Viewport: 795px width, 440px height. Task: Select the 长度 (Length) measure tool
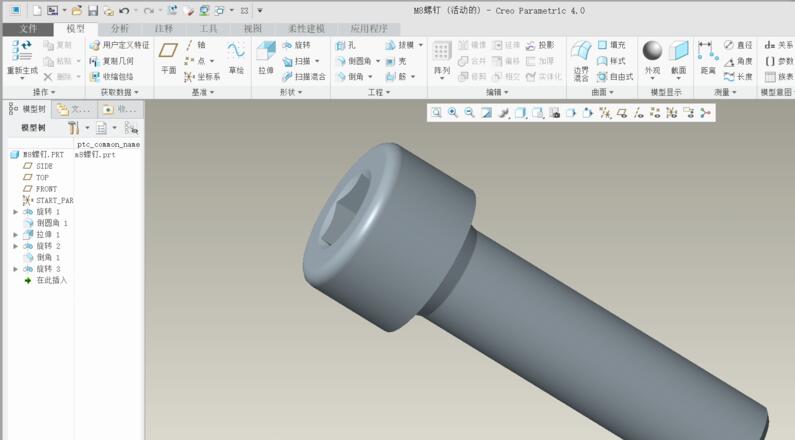point(738,77)
